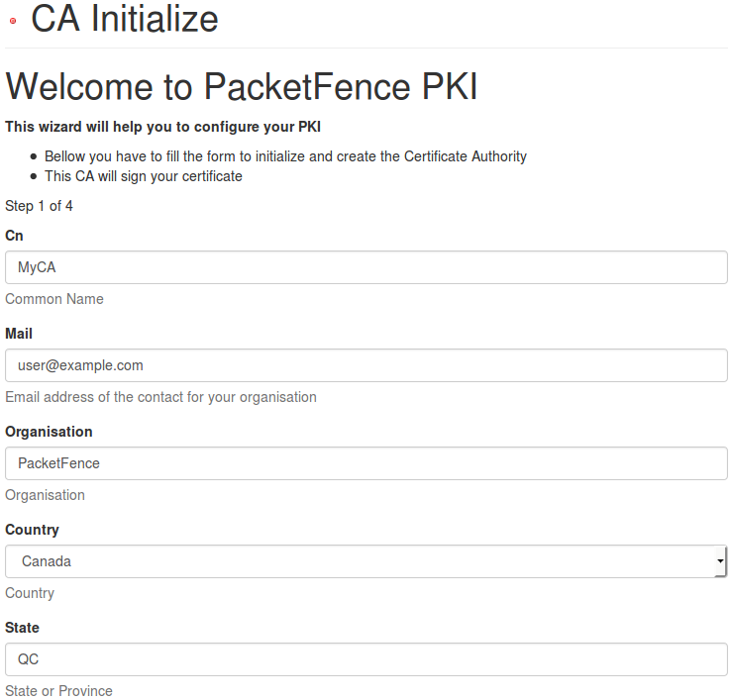The height and width of the screenshot is (700, 732).
Task: Click the bold Country label above the dropdown
Action: pos(32,530)
